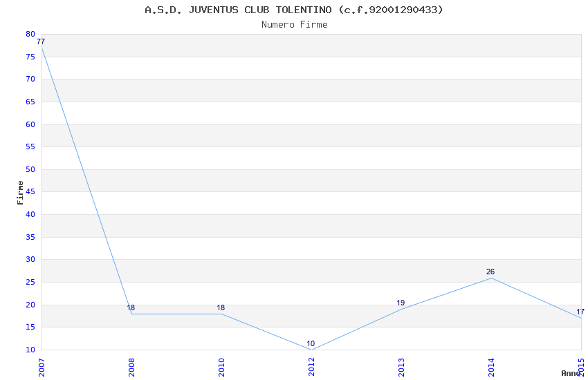Click the x-axis year 2012

pyautogui.click(x=311, y=368)
